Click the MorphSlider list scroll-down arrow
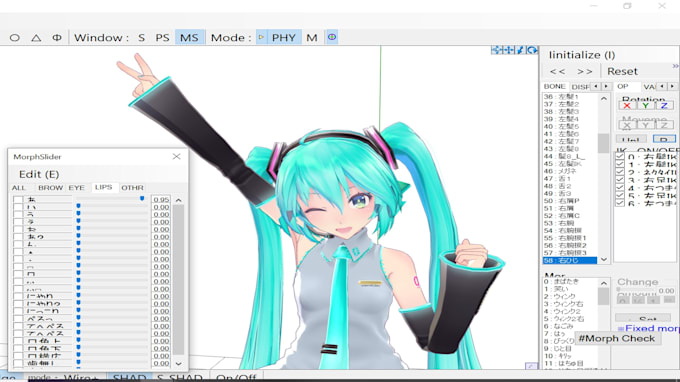680x382 pixels. [x=178, y=363]
